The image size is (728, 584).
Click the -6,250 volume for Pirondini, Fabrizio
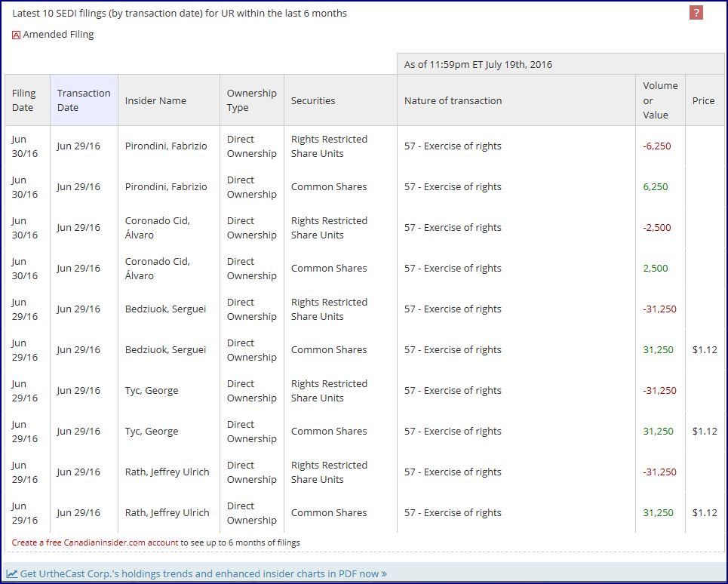pyautogui.click(x=656, y=146)
